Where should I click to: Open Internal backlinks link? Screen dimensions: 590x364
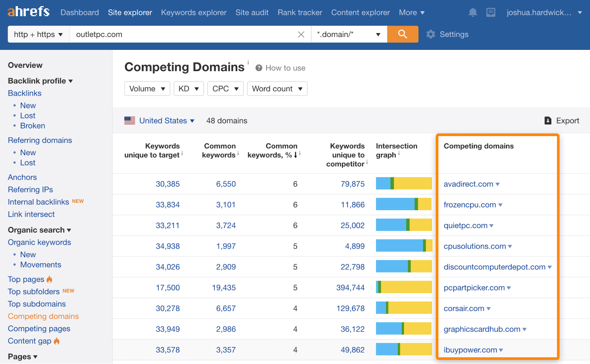(x=38, y=202)
